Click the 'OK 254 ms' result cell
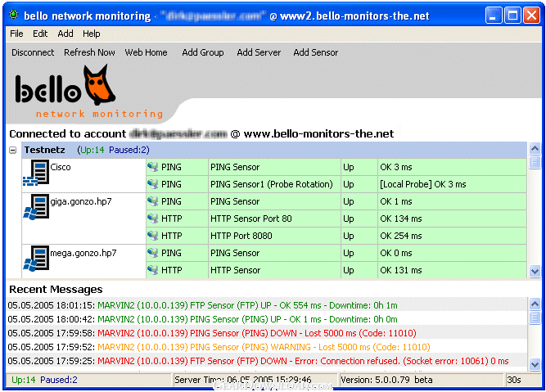This screenshot has height=392, width=546. pos(452,236)
